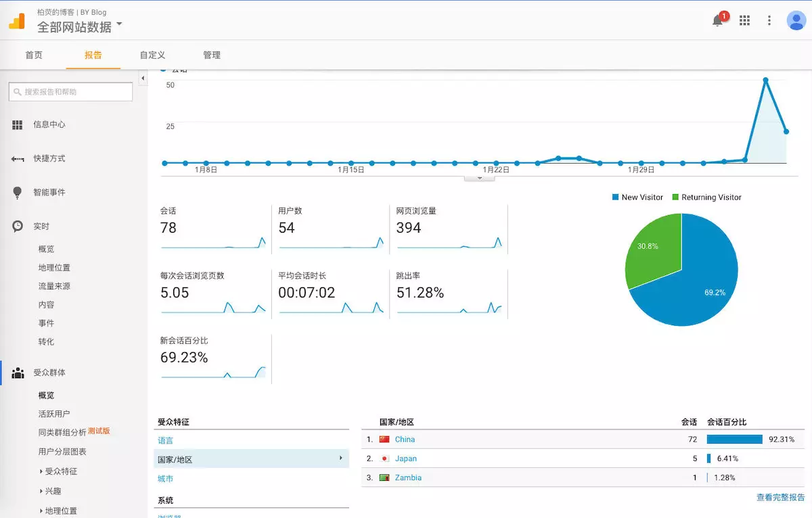Image resolution: width=812 pixels, height=518 pixels.
Task: Click the peak data point on chart
Action: (765, 80)
